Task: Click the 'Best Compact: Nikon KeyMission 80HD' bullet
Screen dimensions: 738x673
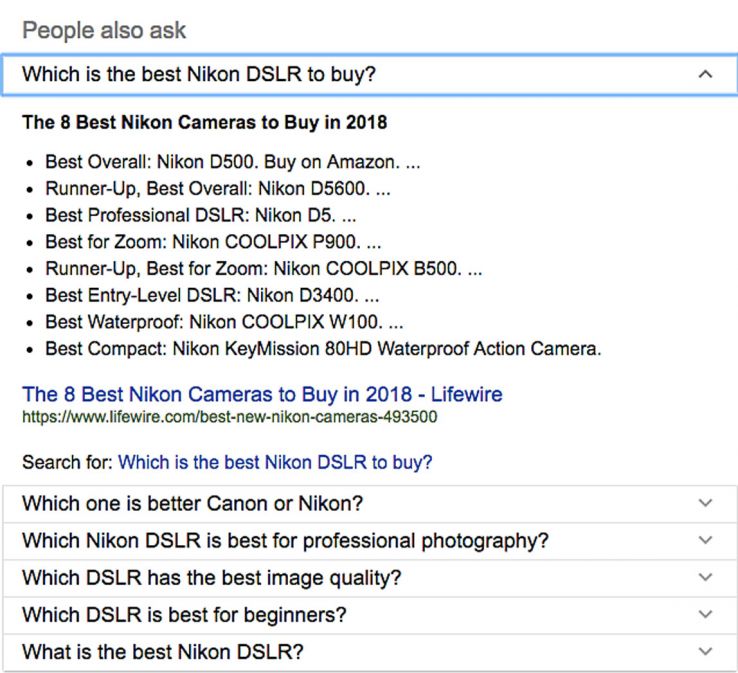Action: [x=323, y=349]
